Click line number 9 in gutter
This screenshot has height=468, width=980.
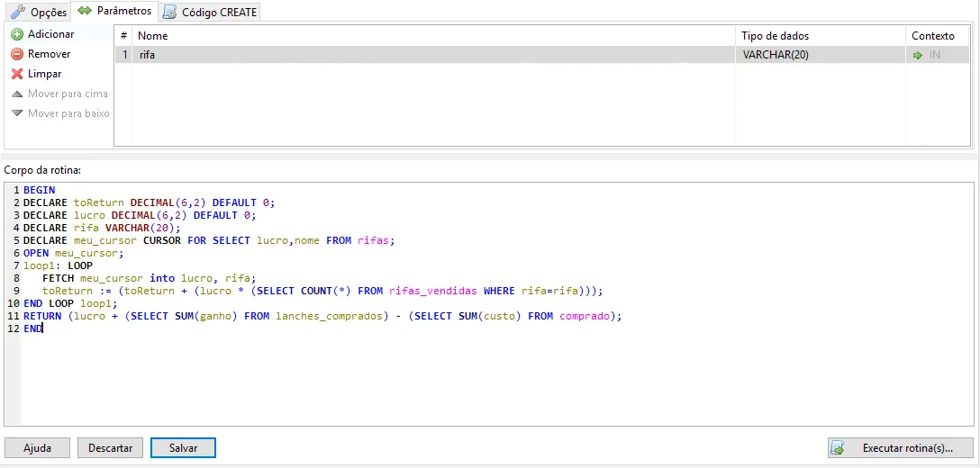click(16, 292)
